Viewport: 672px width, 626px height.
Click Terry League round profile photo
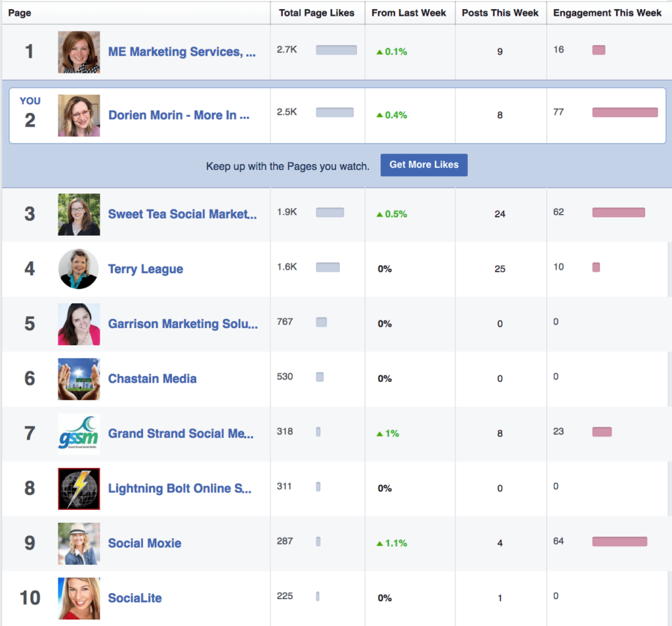[79, 269]
